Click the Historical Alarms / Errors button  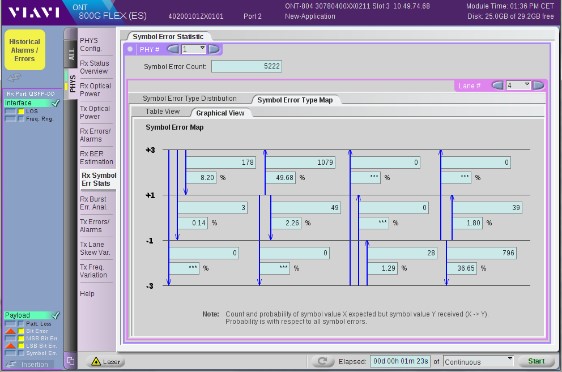coord(25,49)
